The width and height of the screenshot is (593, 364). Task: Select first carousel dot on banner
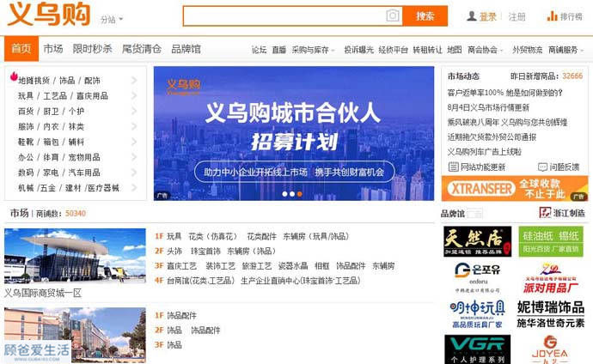[284, 194]
